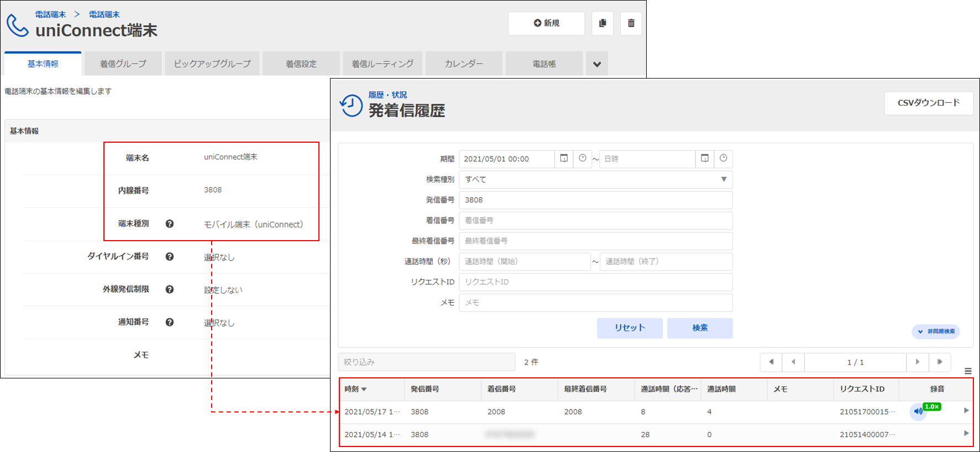Click the リクエストID input field
Screen dimensions: 980x452
(x=596, y=282)
